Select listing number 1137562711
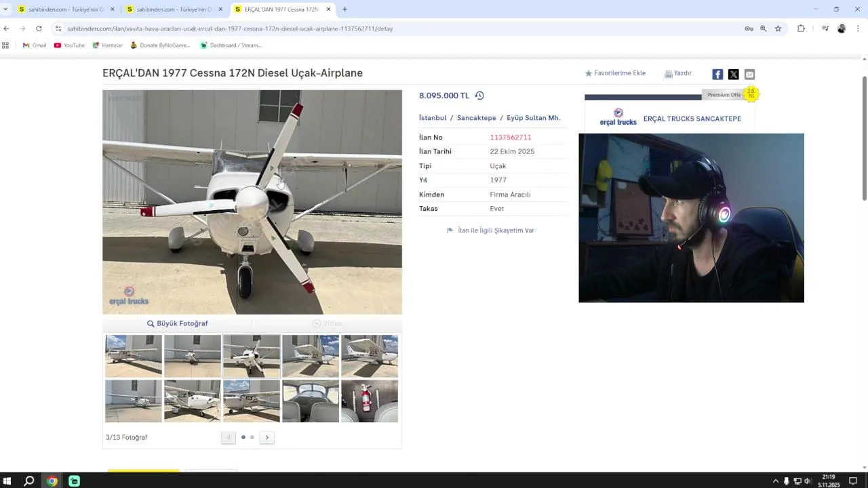The height and width of the screenshot is (488, 868). click(511, 138)
